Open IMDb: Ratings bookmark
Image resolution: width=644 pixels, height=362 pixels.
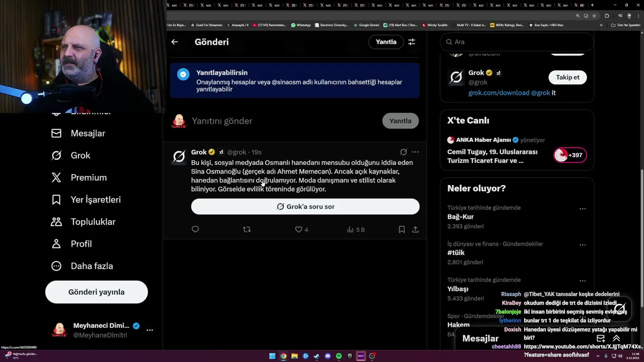(507, 25)
